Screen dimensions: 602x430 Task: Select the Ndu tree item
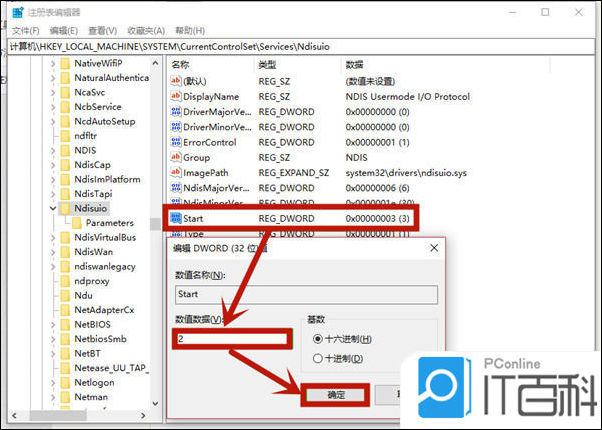click(x=83, y=296)
